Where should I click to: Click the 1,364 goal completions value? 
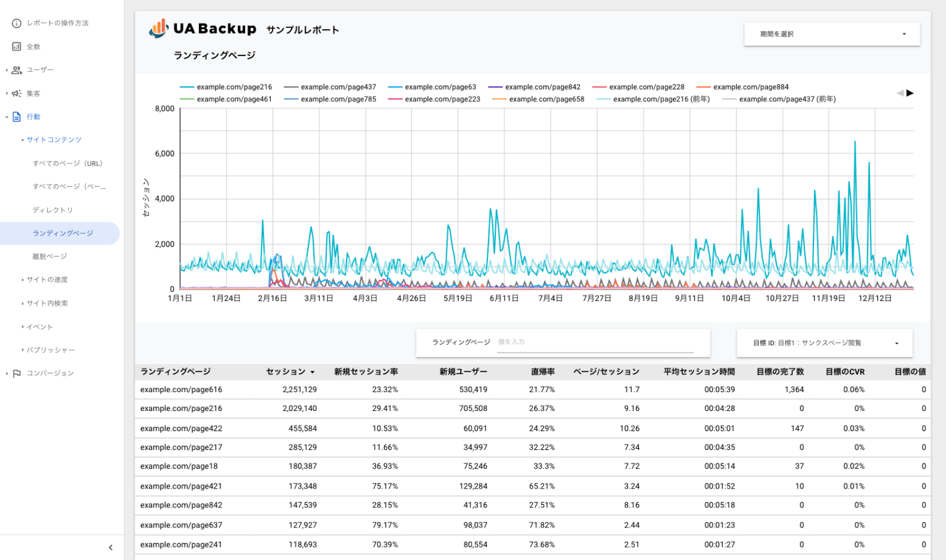794,390
